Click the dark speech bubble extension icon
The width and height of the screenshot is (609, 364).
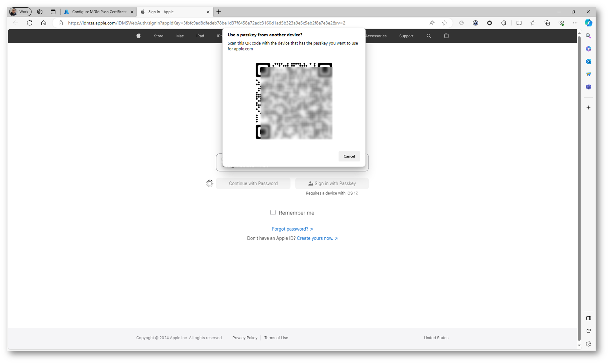click(x=490, y=23)
